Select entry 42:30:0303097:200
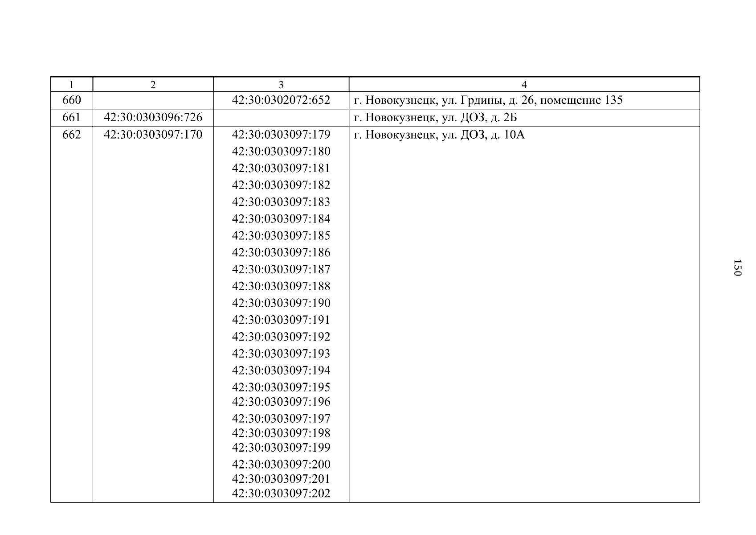The image size is (756, 535). click(281, 465)
